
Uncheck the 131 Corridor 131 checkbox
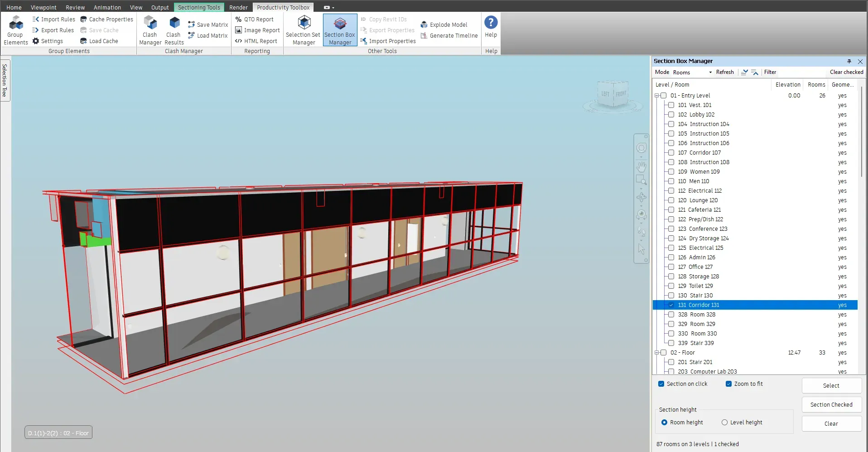coord(671,305)
